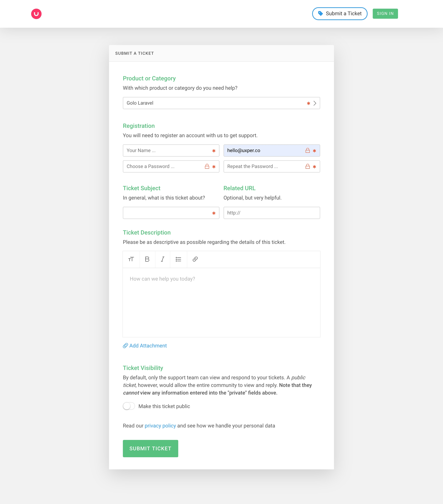
Task: Enable the Make this ticket public toggle
Action: (x=129, y=406)
